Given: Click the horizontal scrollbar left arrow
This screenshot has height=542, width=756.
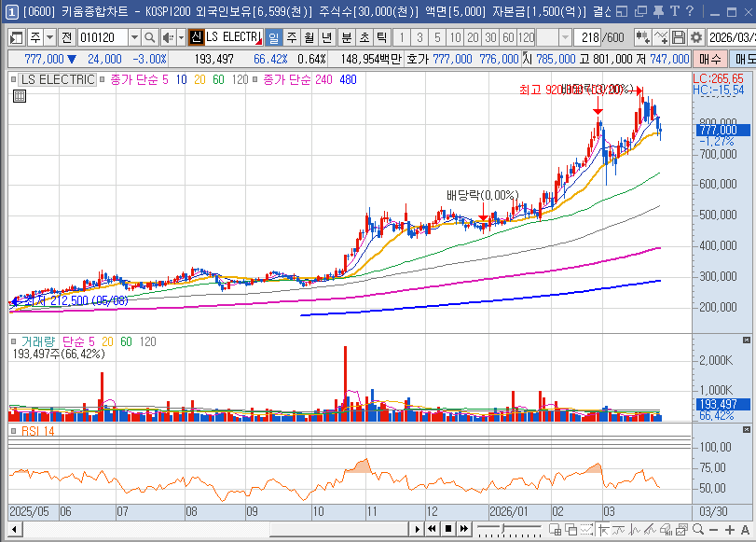Looking at the screenshot, I should [15, 530].
